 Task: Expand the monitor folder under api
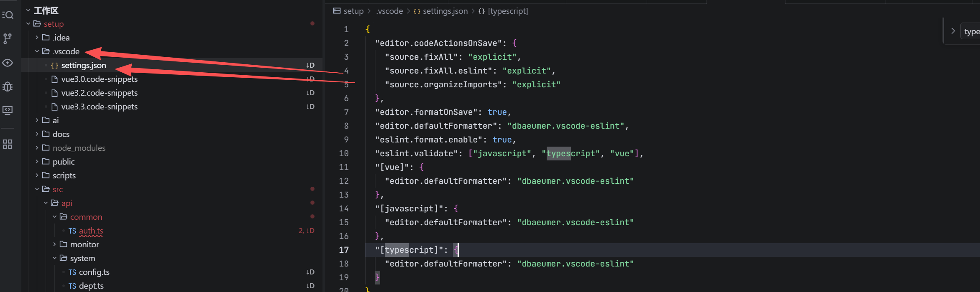pos(54,244)
